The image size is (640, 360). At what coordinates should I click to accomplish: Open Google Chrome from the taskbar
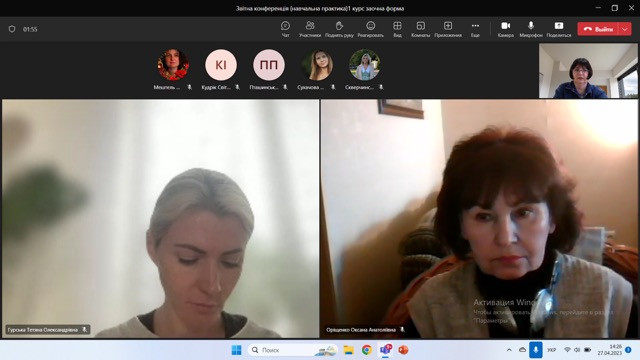coord(367,350)
